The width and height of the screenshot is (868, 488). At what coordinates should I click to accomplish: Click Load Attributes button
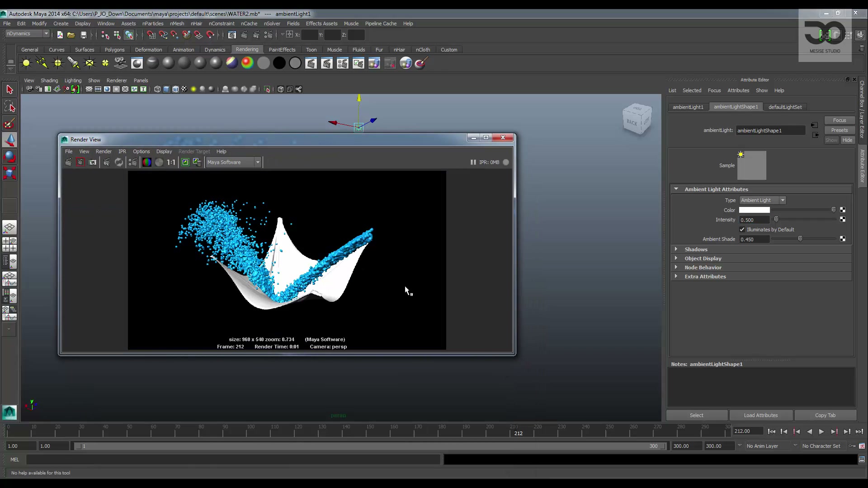click(761, 415)
